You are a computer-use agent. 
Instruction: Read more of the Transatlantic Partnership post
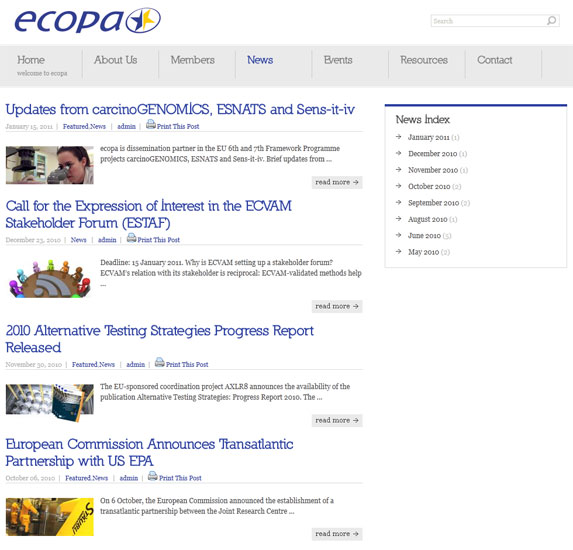coord(337,534)
